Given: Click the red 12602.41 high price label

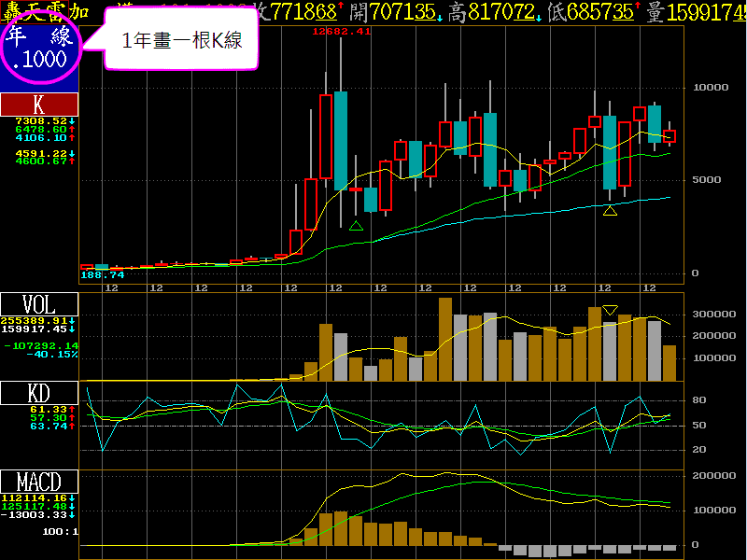Looking at the screenshot, I should pyautogui.click(x=341, y=31).
